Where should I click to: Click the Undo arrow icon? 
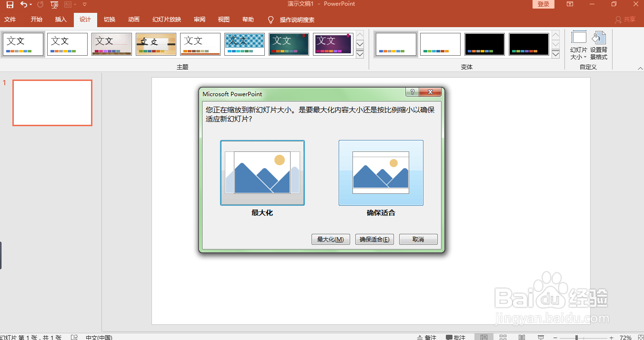click(x=24, y=4)
